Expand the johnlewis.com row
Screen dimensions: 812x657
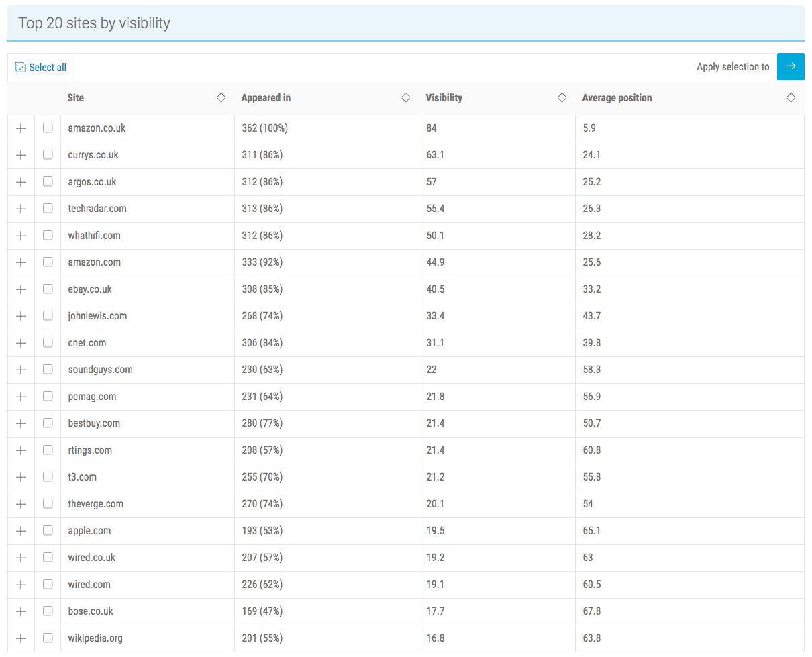(21, 316)
